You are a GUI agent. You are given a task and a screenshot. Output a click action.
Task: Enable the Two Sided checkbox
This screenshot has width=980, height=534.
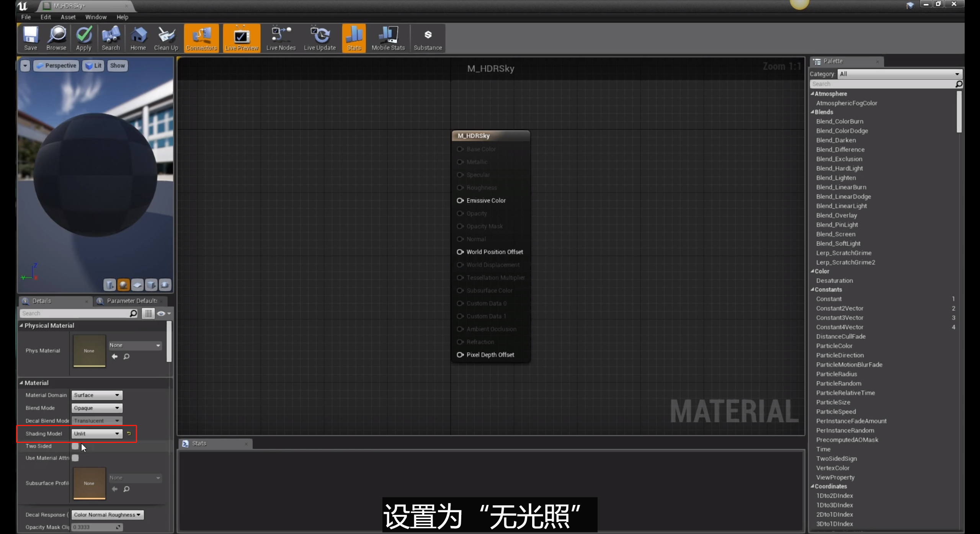point(75,446)
